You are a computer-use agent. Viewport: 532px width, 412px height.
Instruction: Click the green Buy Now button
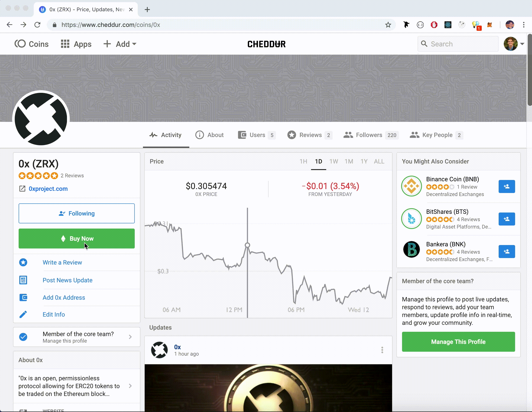pos(76,239)
